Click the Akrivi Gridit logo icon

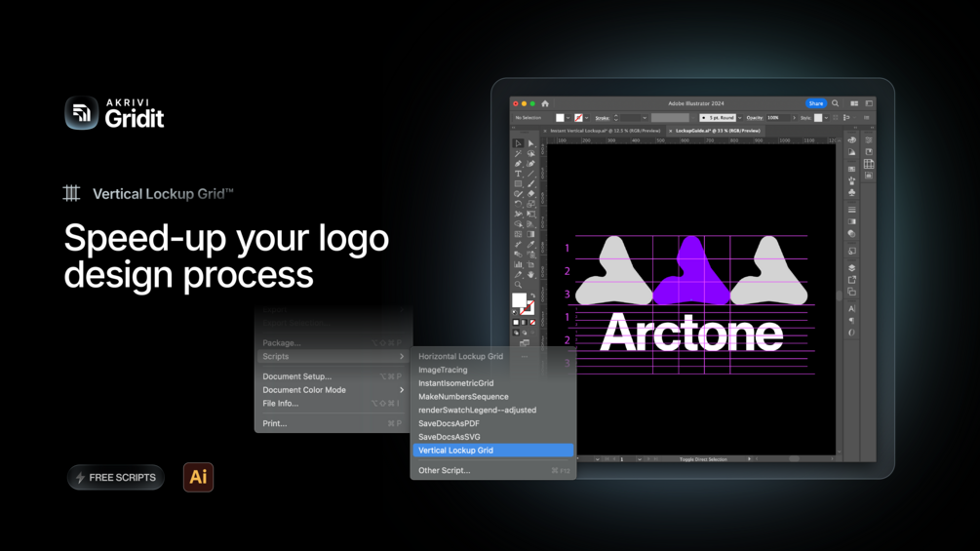tap(81, 112)
